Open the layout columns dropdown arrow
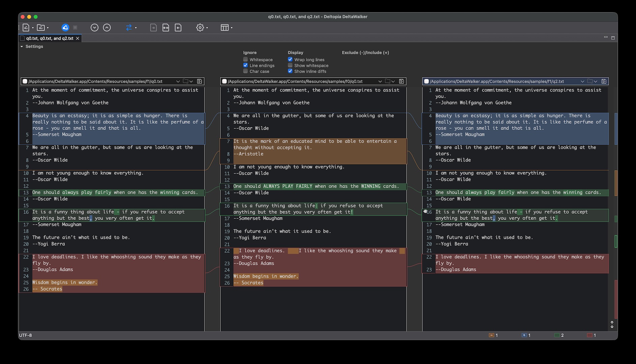 232,28
